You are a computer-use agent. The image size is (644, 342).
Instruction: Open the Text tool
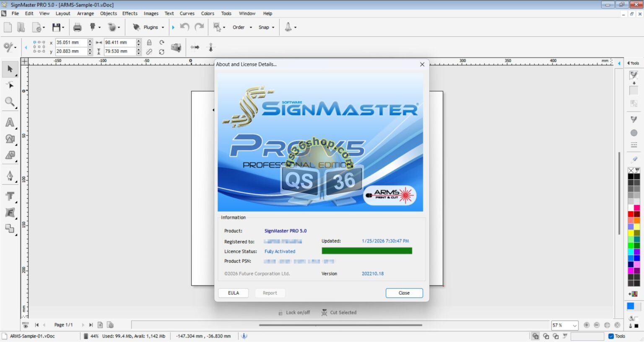[10, 196]
